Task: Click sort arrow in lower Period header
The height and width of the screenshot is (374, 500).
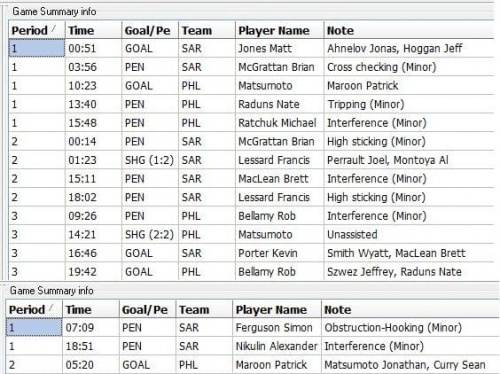Action: pos(51,307)
